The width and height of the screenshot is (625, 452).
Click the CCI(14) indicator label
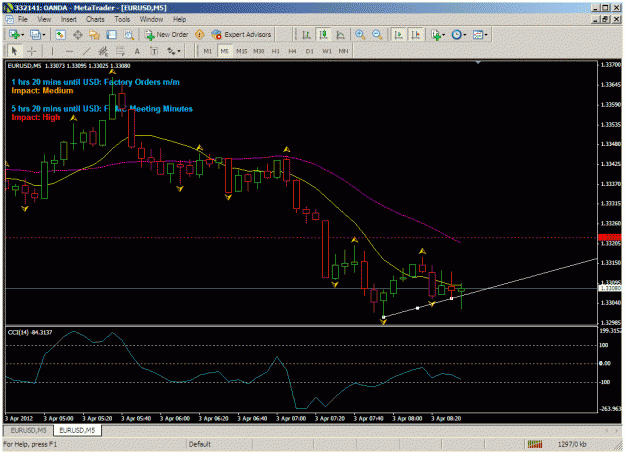pos(30,332)
